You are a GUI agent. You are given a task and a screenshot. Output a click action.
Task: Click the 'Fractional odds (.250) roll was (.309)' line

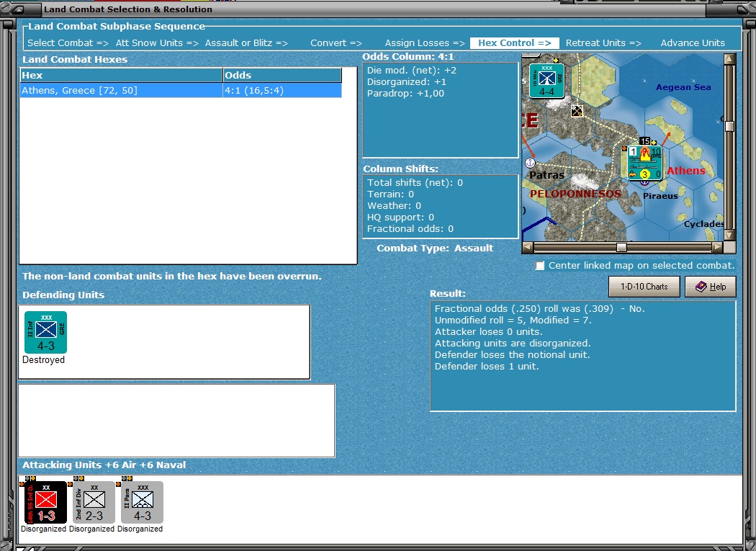[x=524, y=309]
